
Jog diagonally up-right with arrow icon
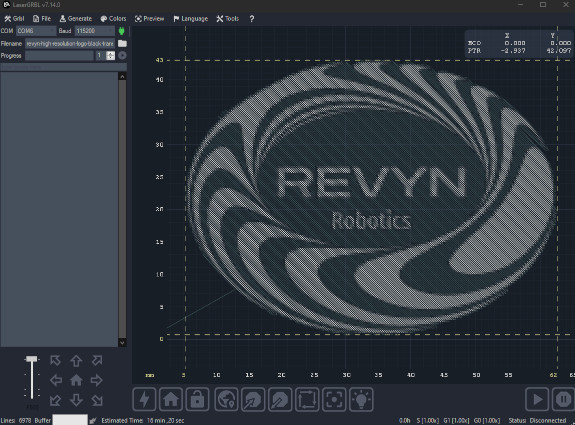[x=97, y=360]
